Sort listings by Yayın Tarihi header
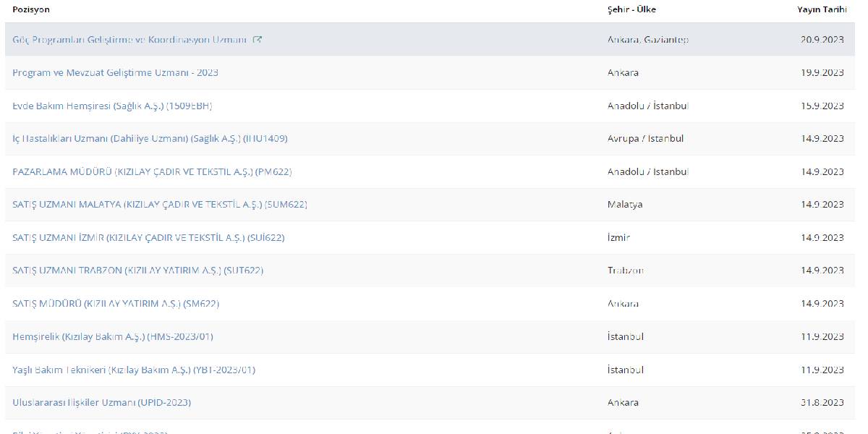The image size is (868, 434). pos(820,9)
